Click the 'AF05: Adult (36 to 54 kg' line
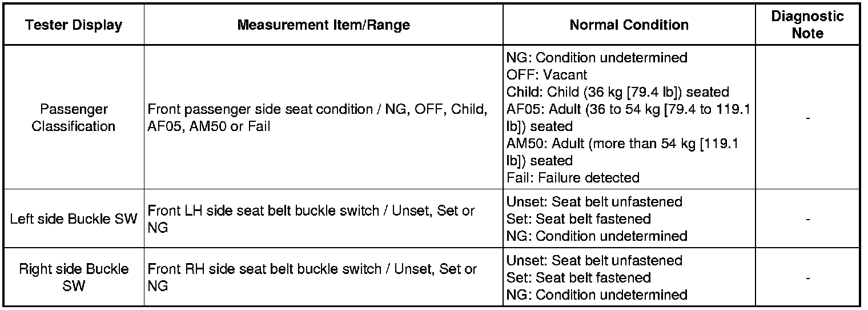 pos(628,109)
